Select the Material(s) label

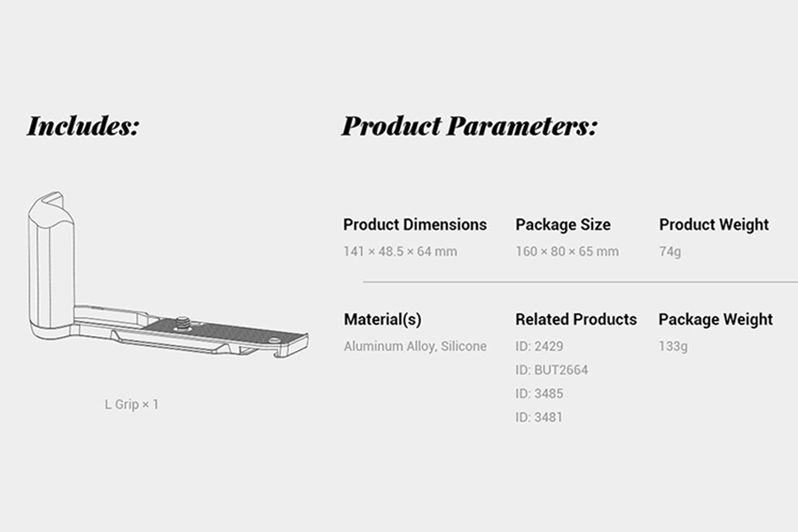click(383, 320)
